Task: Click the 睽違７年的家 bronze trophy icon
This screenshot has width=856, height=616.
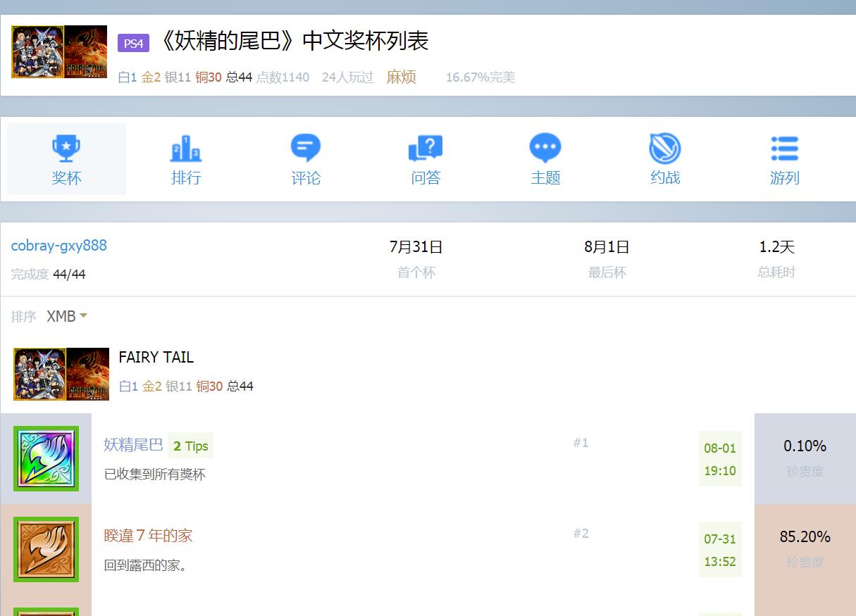Action: pyautogui.click(x=46, y=549)
